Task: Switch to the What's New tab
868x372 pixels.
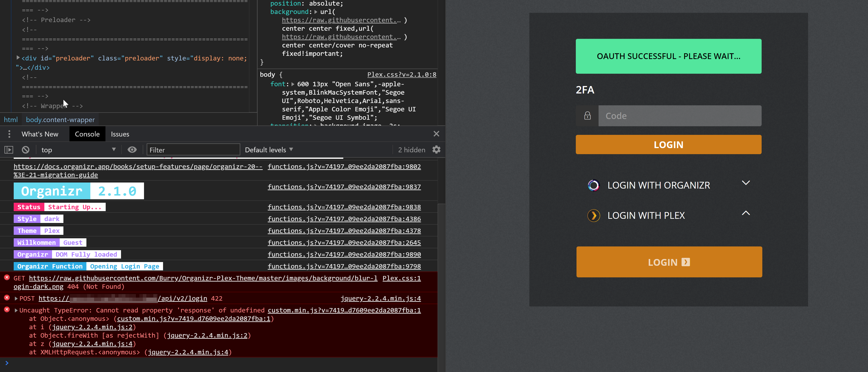Action: click(40, 134)
